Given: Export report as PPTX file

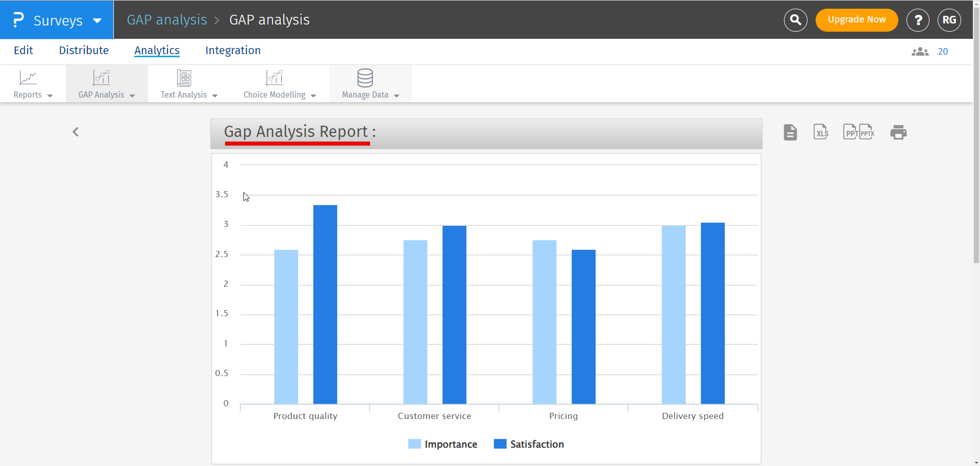Looking at the screenshot, I should click(867, 132).
